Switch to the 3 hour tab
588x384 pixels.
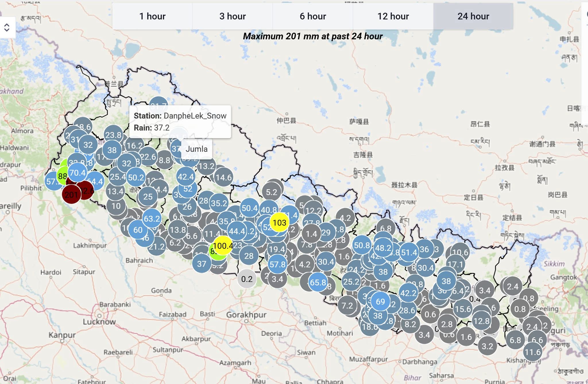[x=233, y=16]
